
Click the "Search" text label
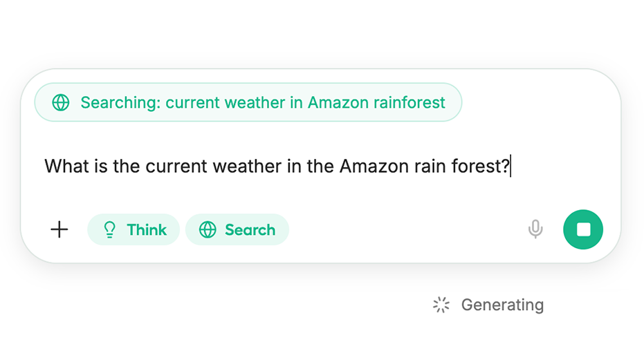(x=250, y=230)
